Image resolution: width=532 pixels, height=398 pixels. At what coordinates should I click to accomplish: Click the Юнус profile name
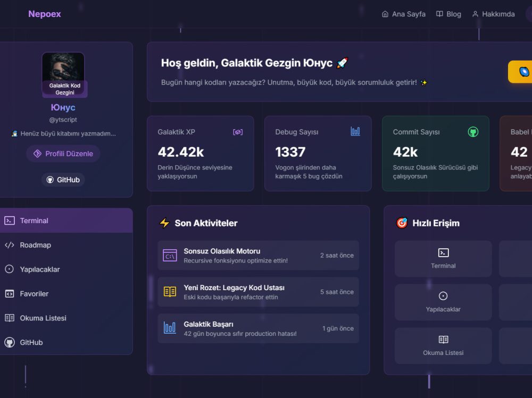[x=63, y=107]
